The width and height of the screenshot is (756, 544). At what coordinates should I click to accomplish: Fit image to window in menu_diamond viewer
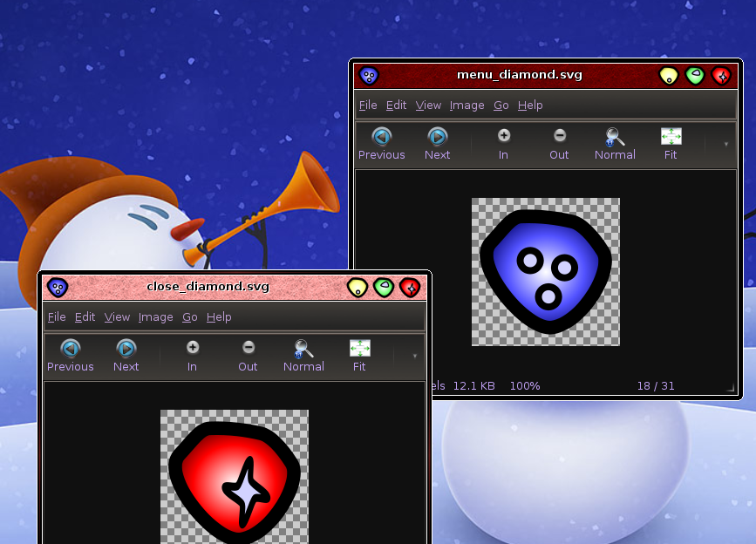click(x=671, y=144)
